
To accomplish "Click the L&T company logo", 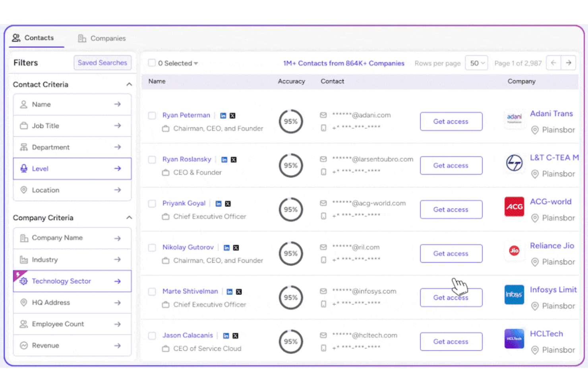I will [514, 163].
